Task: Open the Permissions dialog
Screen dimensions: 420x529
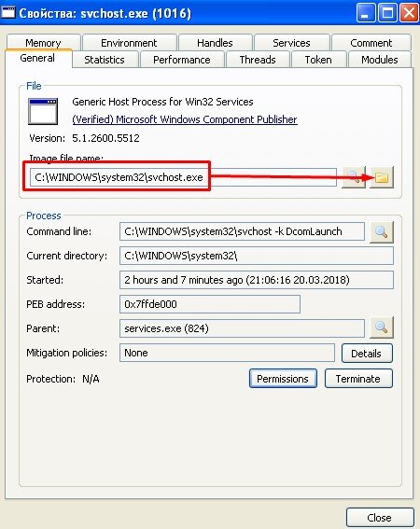Action: point(283,379)
